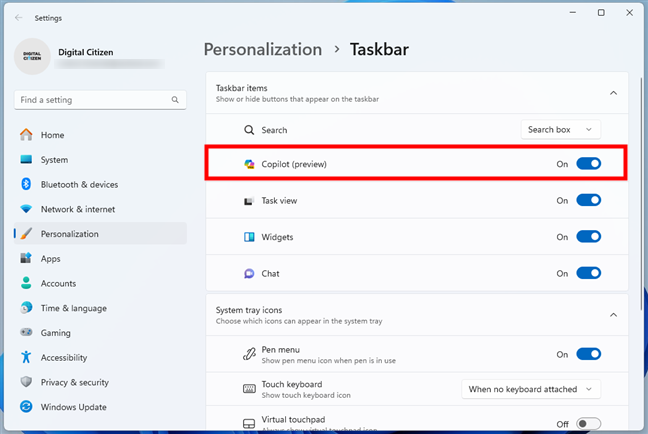Viewport: 648px width, 434px height.
Task: Click the Copilot (preview) label
Action: 294,164
